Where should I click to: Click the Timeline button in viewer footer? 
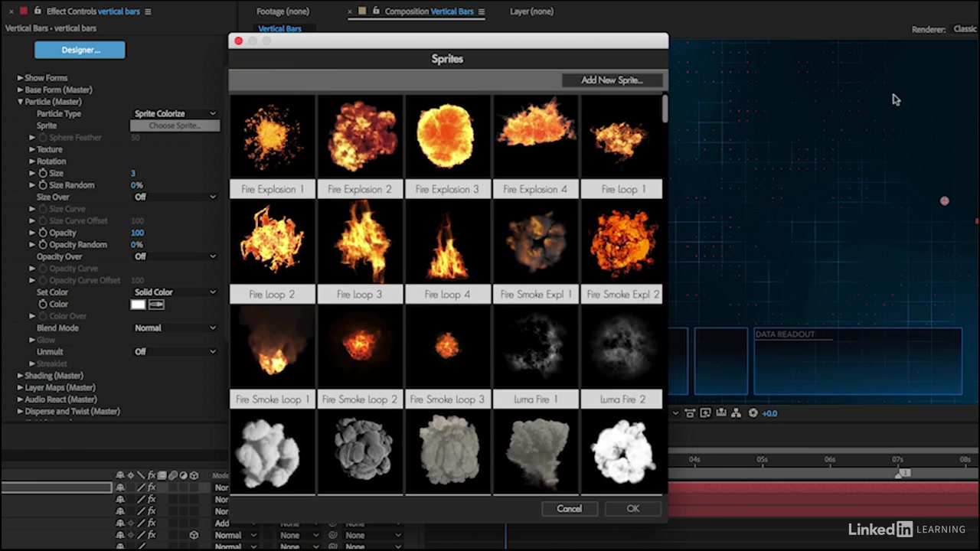[x=720, y=413]
